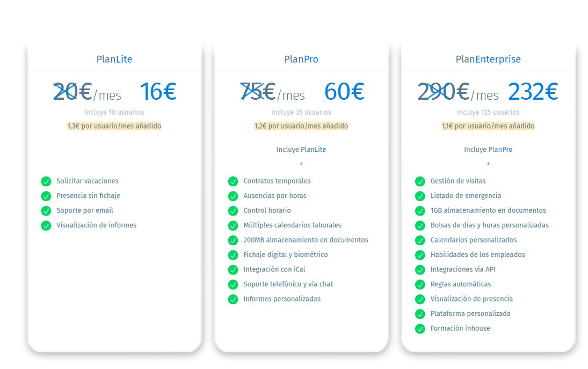Click the plus sign under Incluye PlanLite

click(x=301, y=164)
